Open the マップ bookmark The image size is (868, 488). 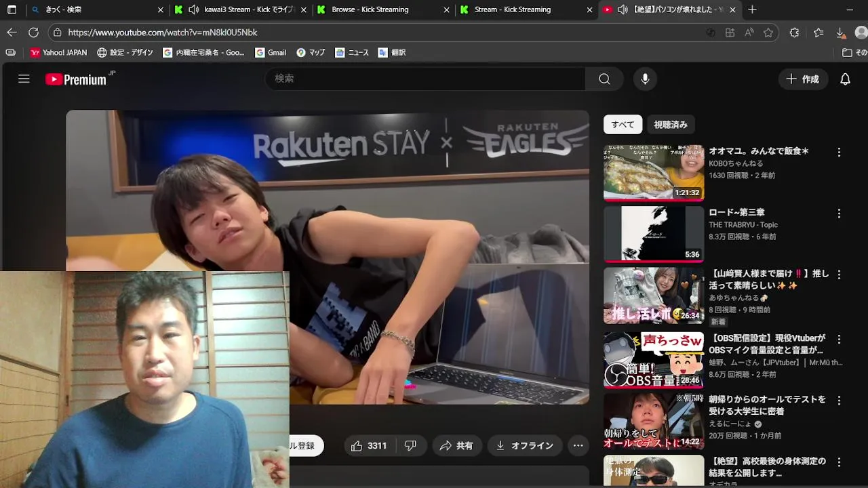pos(311,52)
